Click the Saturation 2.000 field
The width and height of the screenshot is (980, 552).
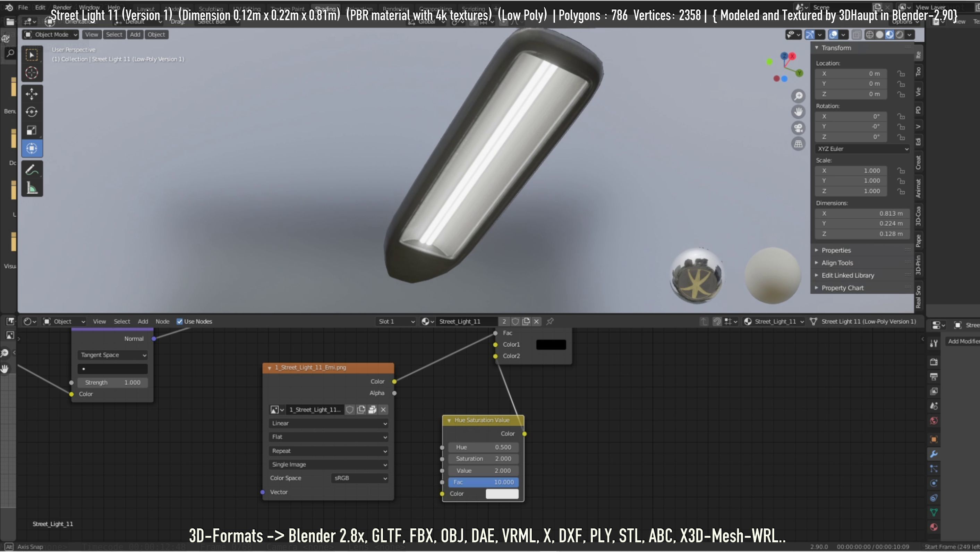[483, 459]
